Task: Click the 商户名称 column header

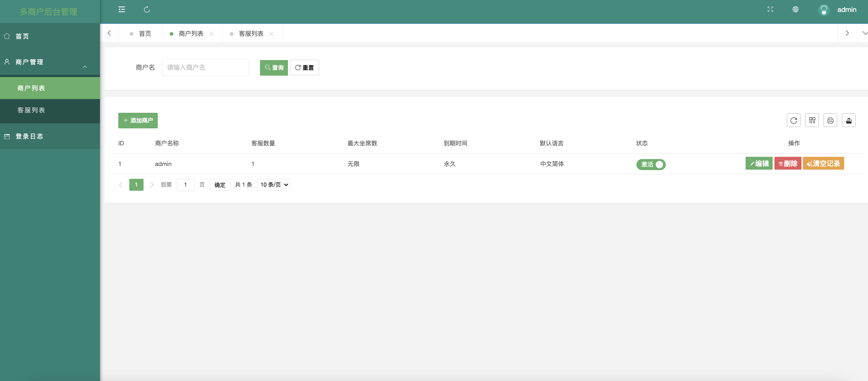Action: (167, 143)
